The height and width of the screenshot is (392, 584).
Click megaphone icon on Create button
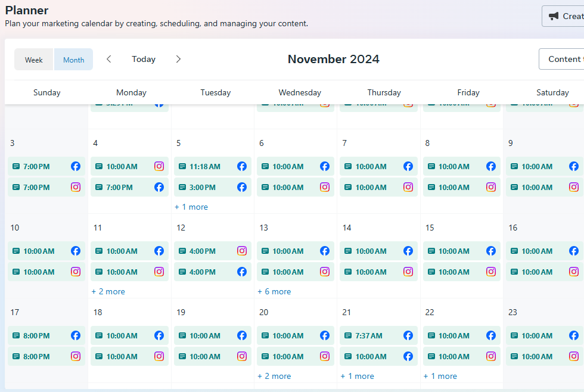tap(554, 16)
